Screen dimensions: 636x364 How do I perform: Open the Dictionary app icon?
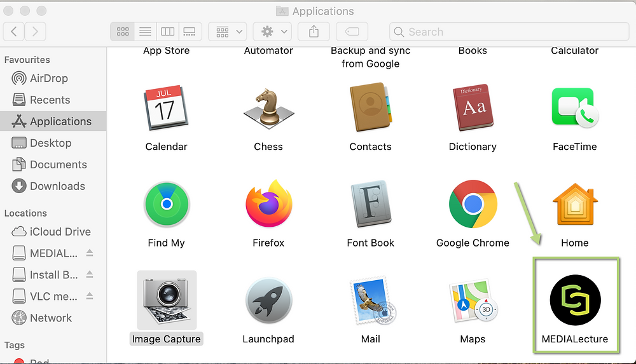pyautogui.click(x=473, y=107)
